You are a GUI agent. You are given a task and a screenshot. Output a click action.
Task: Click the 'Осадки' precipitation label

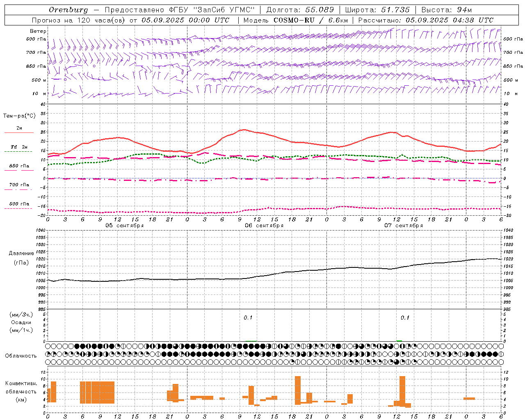pyautogui.click(x=21, y=322)
